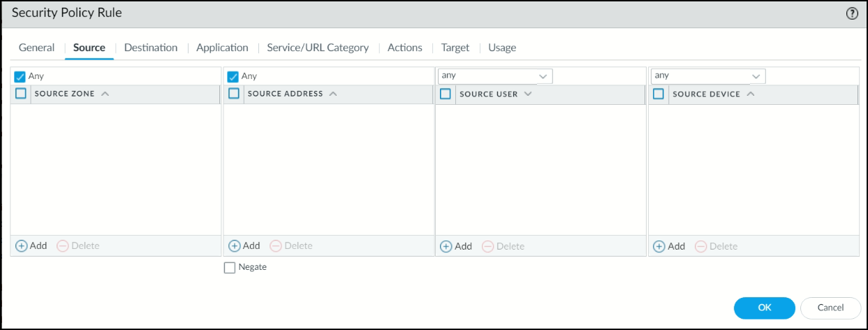Screen dimensions: 868x330
Task: Open the source device 'any' dropdown
Action: pyautogui.click(x=756, y=76)
